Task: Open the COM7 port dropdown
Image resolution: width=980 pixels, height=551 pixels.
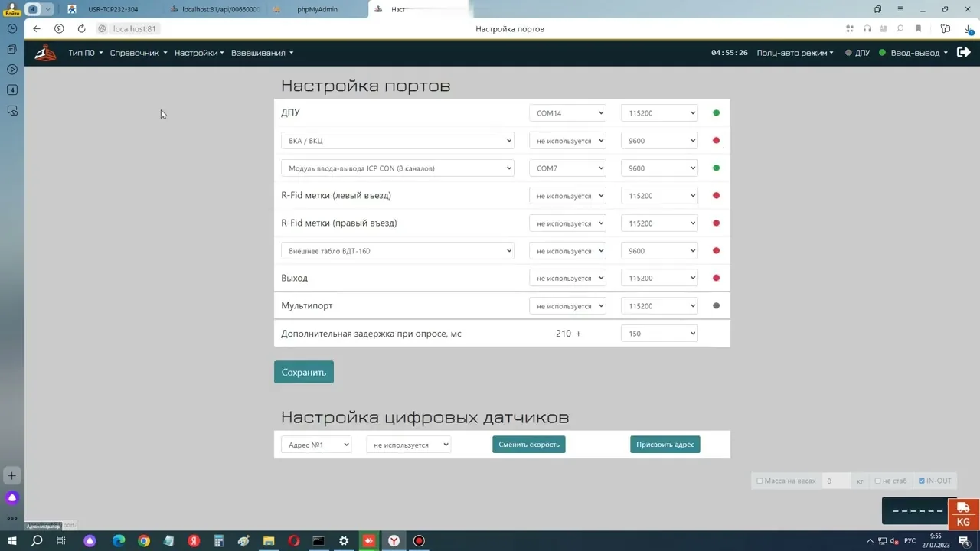Action: coord(567,168)
